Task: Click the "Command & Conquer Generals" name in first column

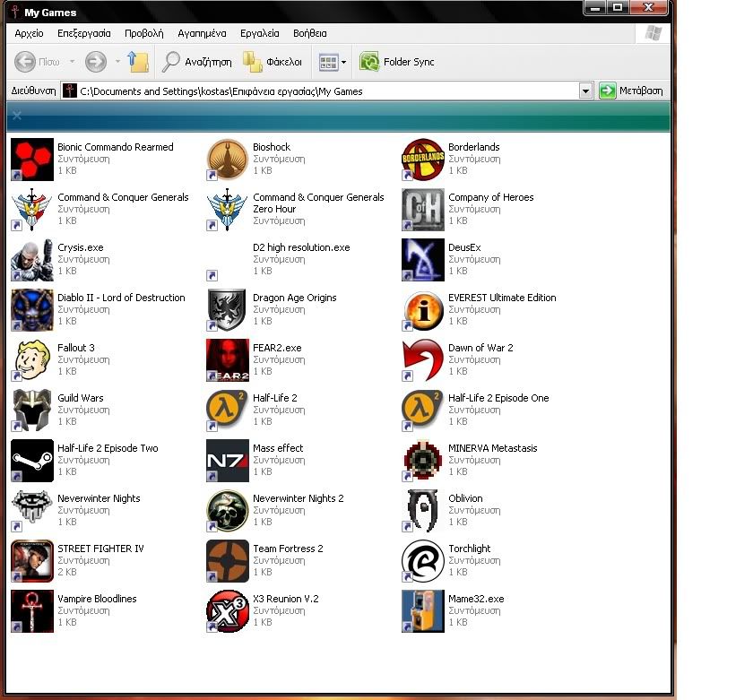Action: click(123, 197)
